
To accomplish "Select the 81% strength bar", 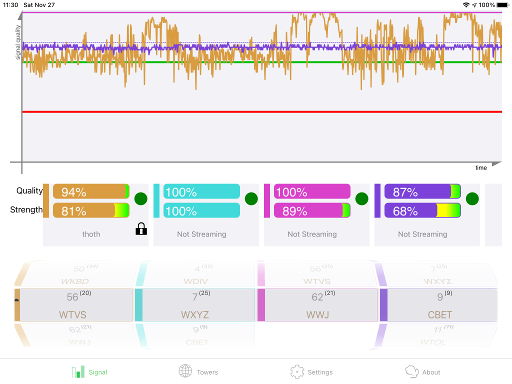I will (x=91, y=211).
